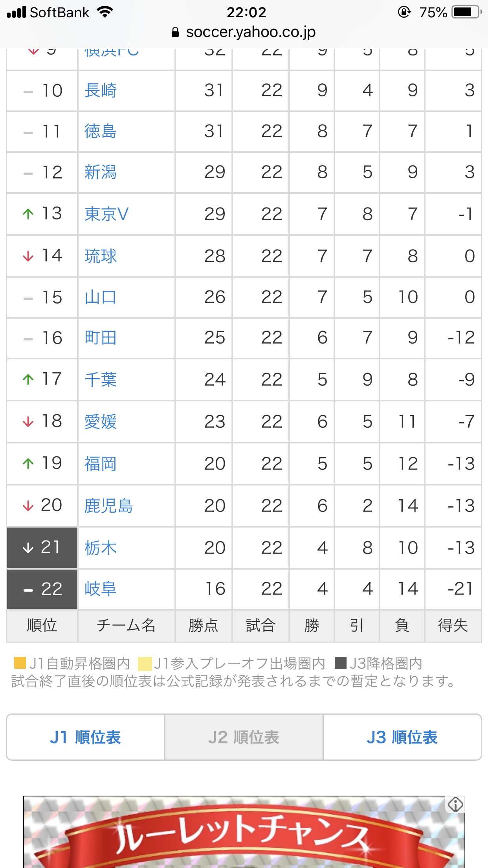Tap the green up arrow beside rank 13

(x=28, y=214)
